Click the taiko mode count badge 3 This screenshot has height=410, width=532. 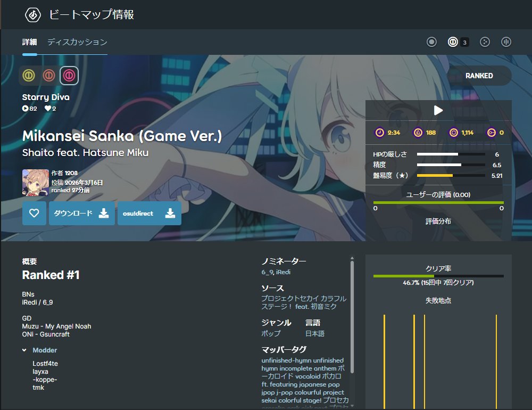click(464, 43)
